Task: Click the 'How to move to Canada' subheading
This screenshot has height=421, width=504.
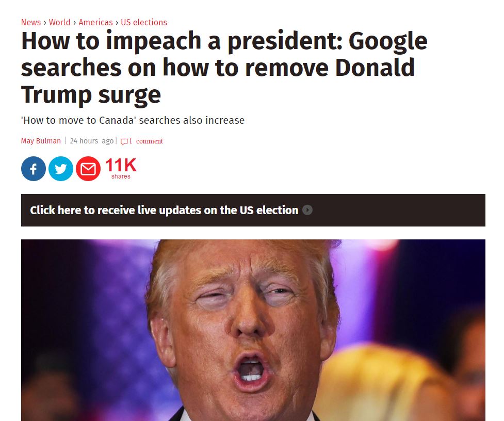Action: [133, 120]
